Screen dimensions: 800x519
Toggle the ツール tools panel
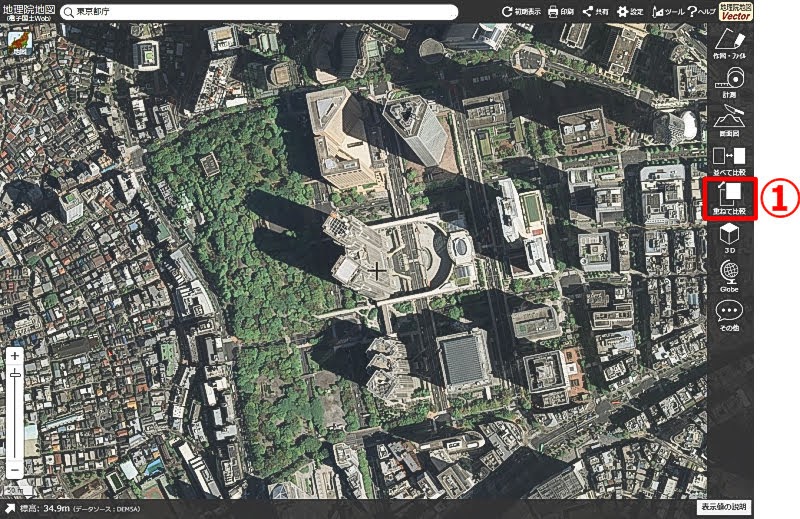667,11
